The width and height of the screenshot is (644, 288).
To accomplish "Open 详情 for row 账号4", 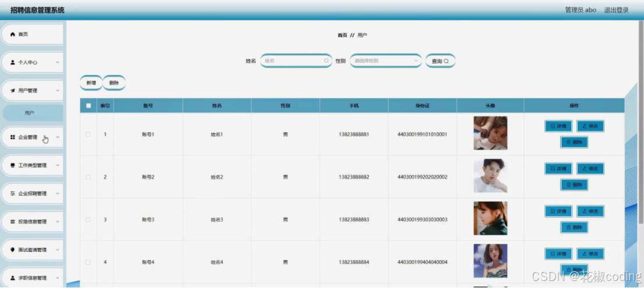I will [558, 254].
